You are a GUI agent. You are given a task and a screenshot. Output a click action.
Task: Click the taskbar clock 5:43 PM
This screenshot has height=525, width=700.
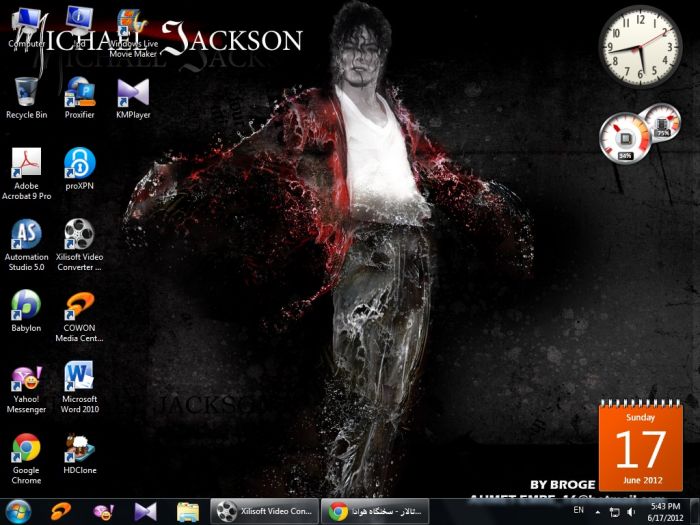[x=666, y=512]
